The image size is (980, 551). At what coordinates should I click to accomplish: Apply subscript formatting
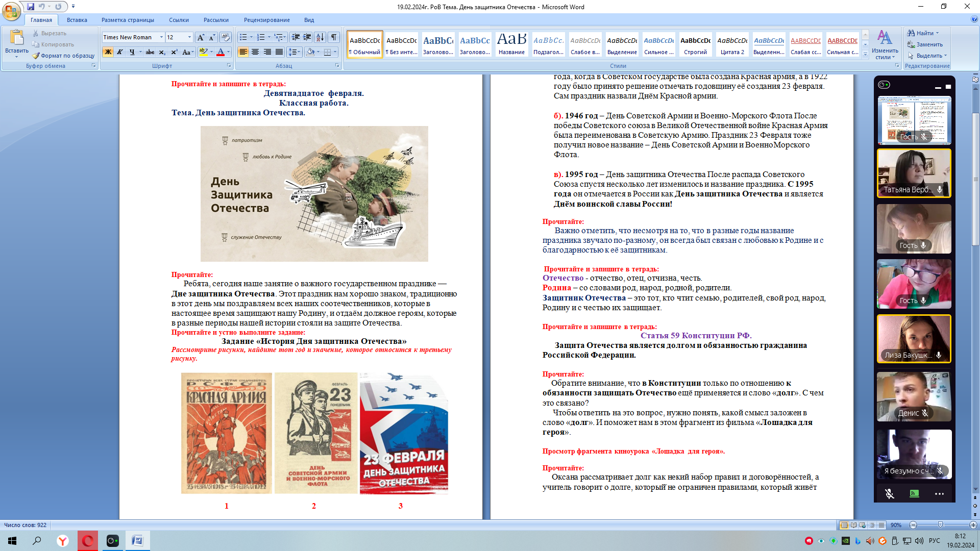click(x=162, y=52)
